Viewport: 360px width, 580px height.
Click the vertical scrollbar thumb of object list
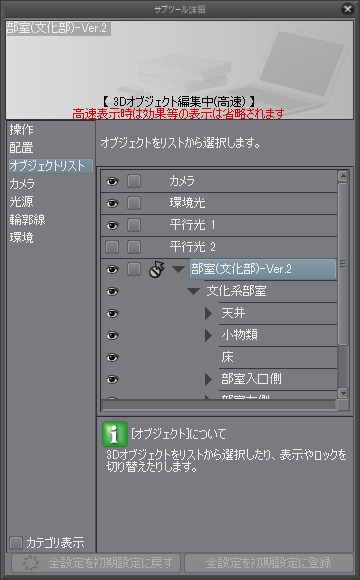coord(343,263)
